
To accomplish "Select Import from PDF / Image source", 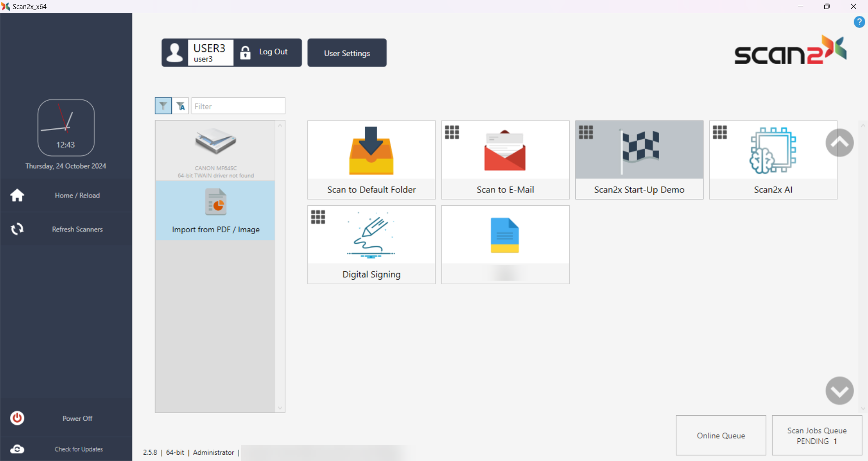I will 216,211.
